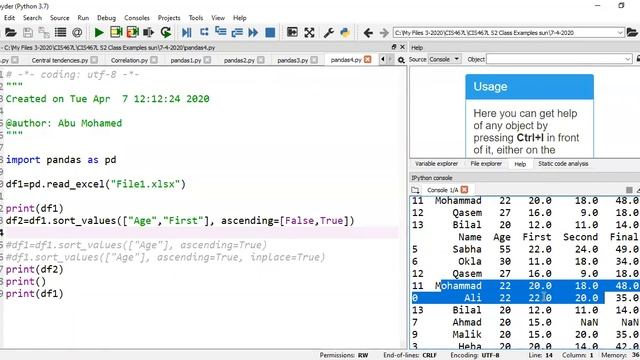Re-run the last script icon
640x360 pixels.
tap(166, 32)
